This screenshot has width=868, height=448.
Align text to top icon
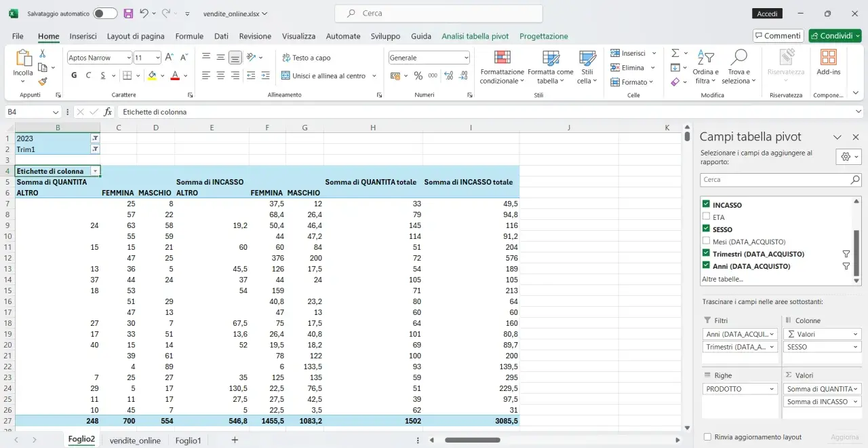coord(206,58)
